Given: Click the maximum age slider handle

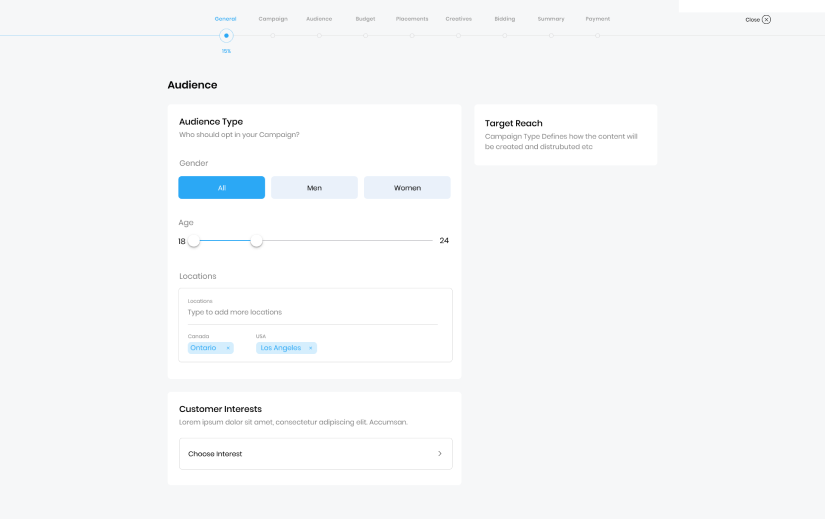Looking at the screenshot, I should [256, 240].
